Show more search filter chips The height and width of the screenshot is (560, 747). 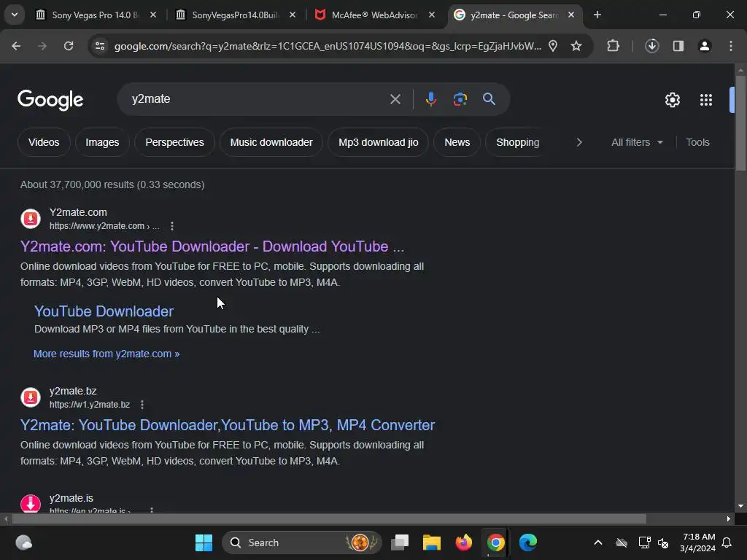pyautogui.click(x=578, y=142)
